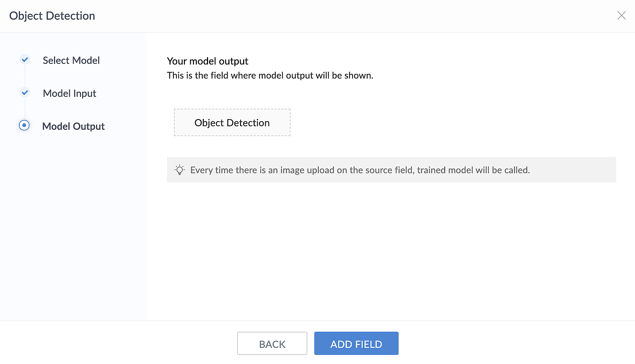Click the Model Output step indicator circle
The image size is (635, 364).
tap(24, 125)
